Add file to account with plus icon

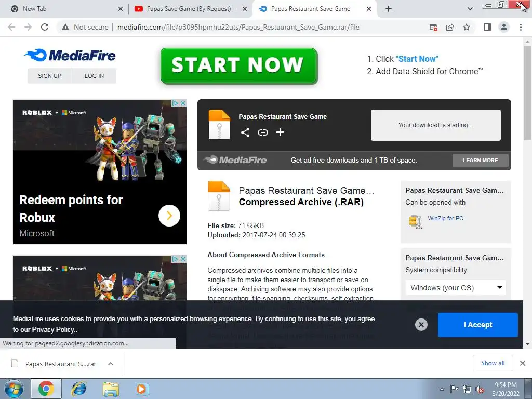280,132
